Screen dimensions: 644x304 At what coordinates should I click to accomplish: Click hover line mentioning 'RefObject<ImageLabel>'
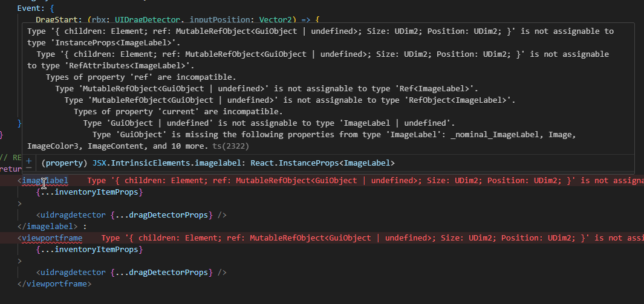[x=290, y=100]
